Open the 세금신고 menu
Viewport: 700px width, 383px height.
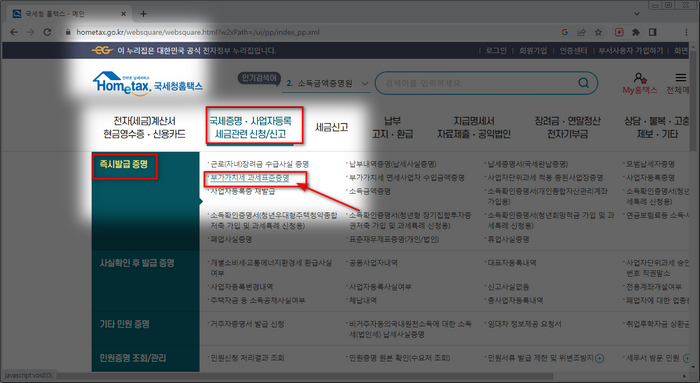click(x=331, y=127)
